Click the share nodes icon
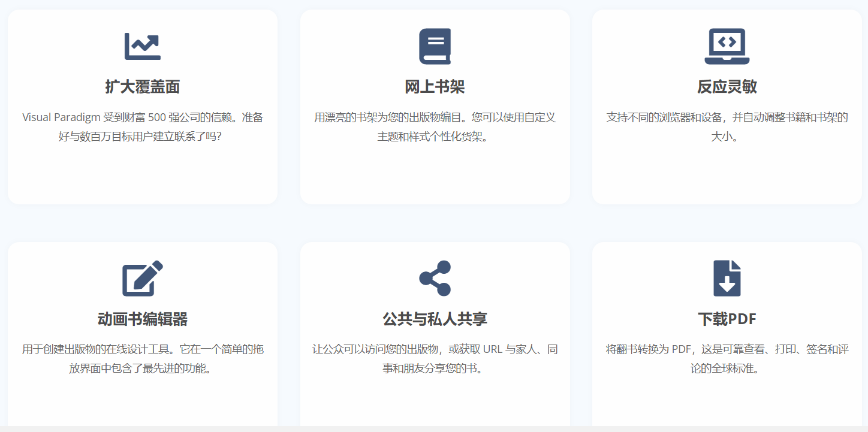The height and width of the screenshot is (432, 868). [435, 278]
